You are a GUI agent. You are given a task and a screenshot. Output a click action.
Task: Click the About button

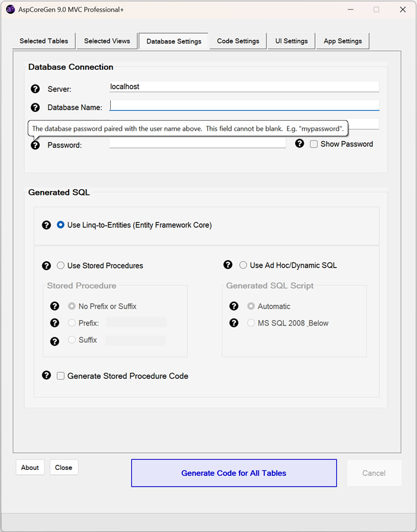click(x=30, y=467)
